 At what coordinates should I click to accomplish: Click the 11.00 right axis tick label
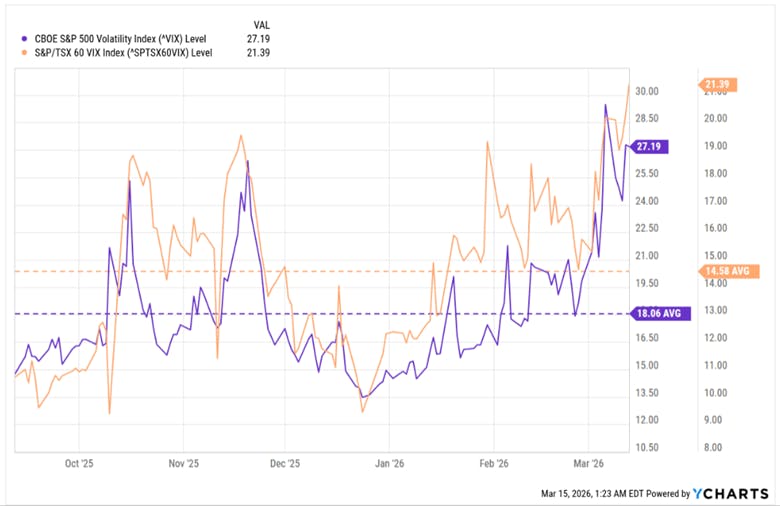pos(715,365)
